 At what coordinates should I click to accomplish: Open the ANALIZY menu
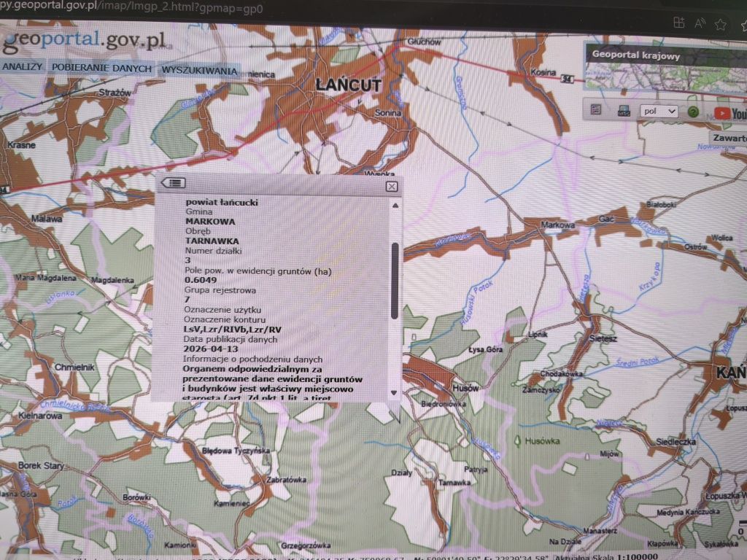pos(22,69)
